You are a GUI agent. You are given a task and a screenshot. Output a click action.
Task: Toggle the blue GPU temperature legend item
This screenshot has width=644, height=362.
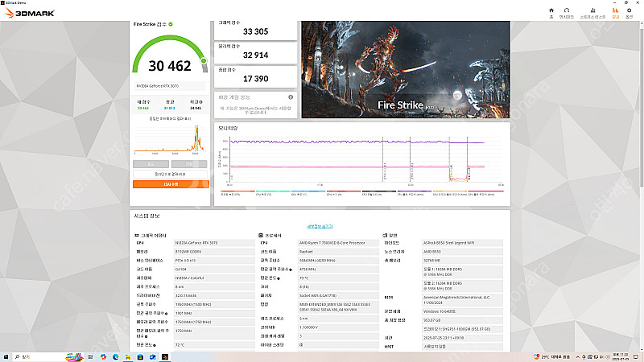(x=308, y=192)
